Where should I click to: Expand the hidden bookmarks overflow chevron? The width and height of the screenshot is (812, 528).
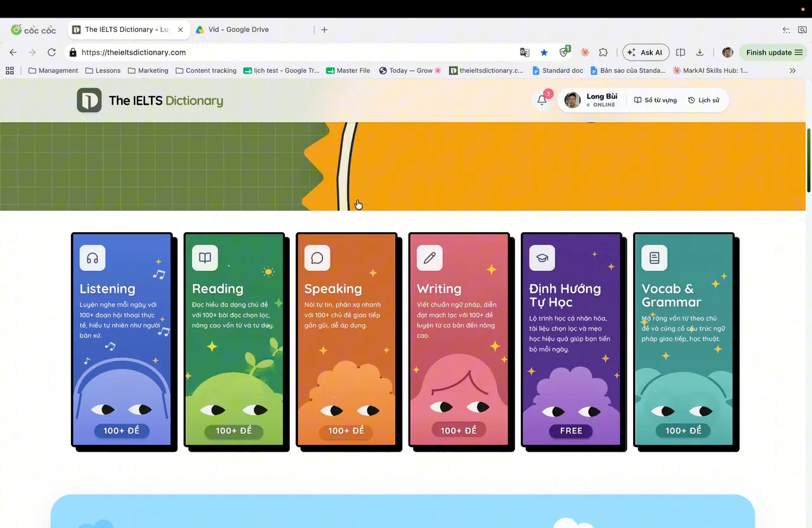tap(792, 70)
